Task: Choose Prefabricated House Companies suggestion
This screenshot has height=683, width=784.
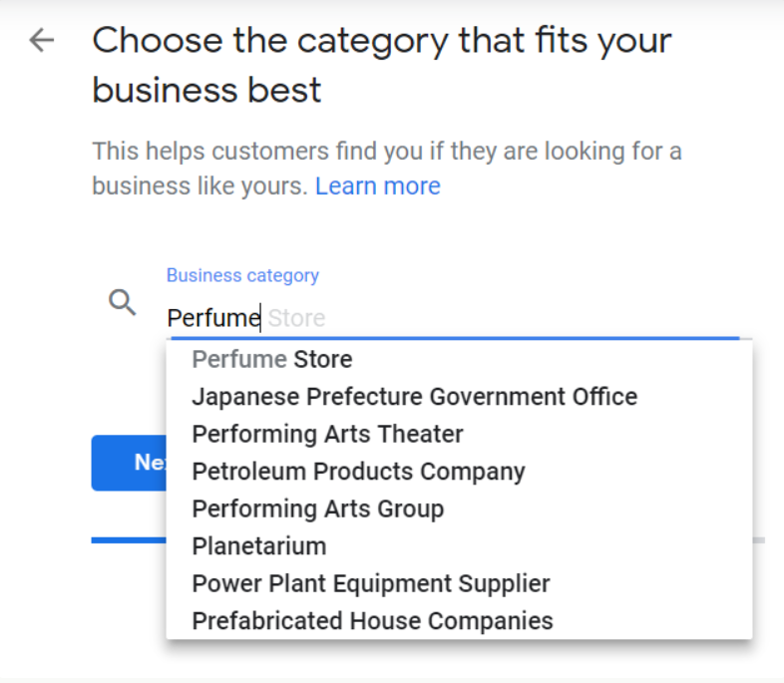Action: 372,621
